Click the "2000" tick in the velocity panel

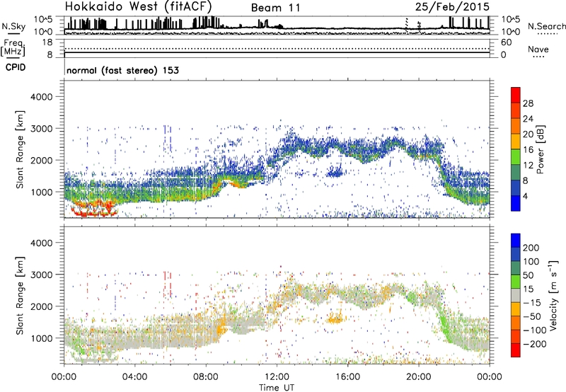(41, 306)
